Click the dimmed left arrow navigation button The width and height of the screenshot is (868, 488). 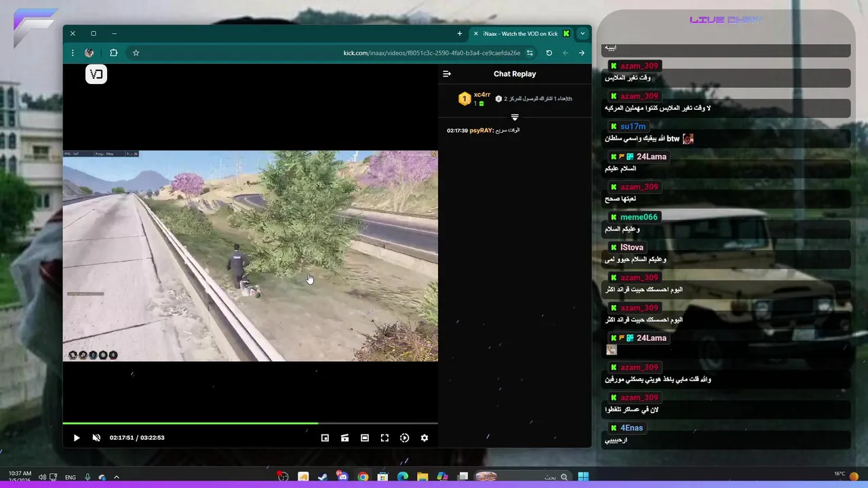point(566,53)
